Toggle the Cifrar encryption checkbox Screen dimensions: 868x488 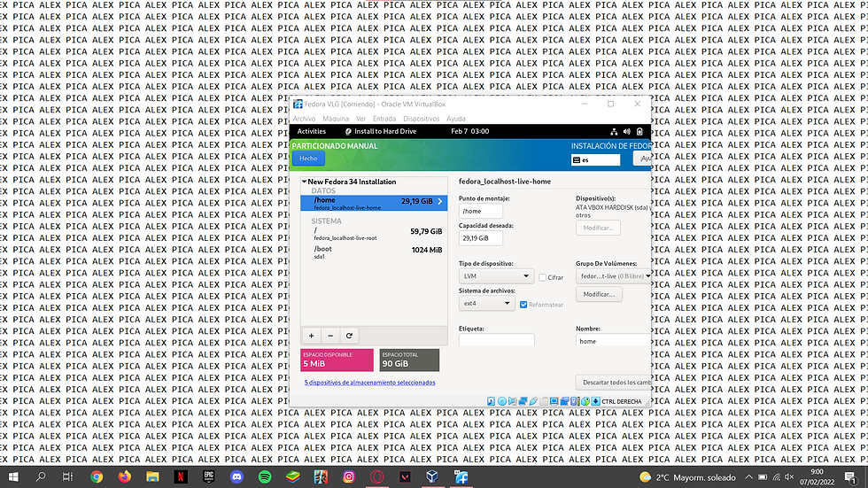point(542,277)
